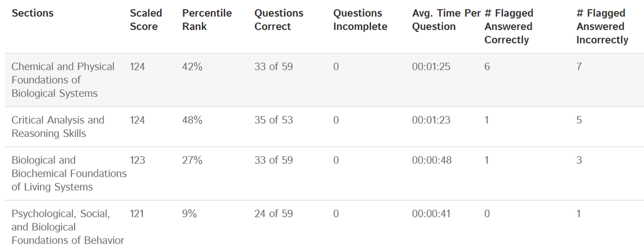Click the 42% percentile rank cell
The width and height of the screenshot is (644, 248).
[x=193, y=67]
